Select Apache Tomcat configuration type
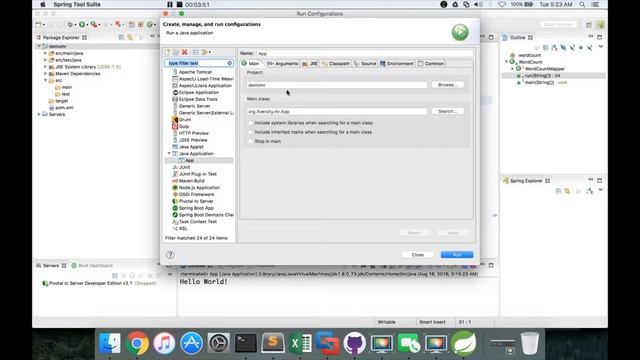 pos(195,72)
